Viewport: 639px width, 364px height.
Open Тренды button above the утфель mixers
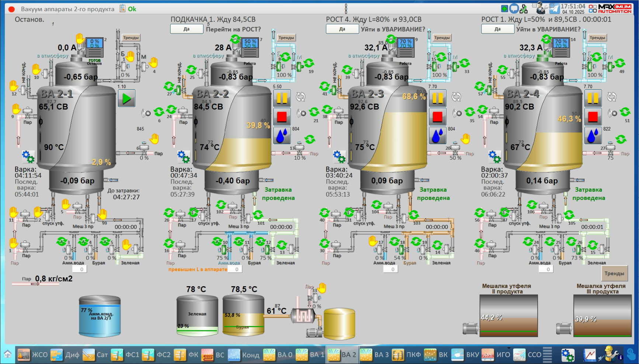[614, 273]
